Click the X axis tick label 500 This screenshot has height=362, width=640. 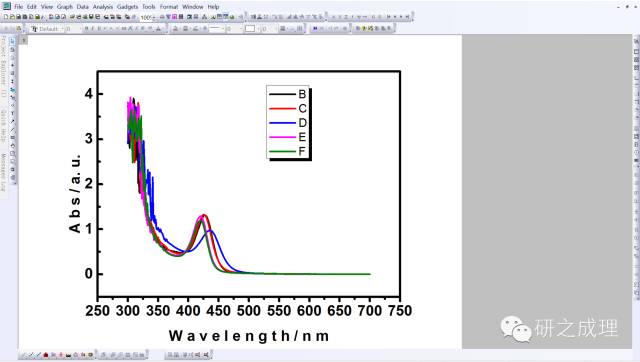[249, 311]
